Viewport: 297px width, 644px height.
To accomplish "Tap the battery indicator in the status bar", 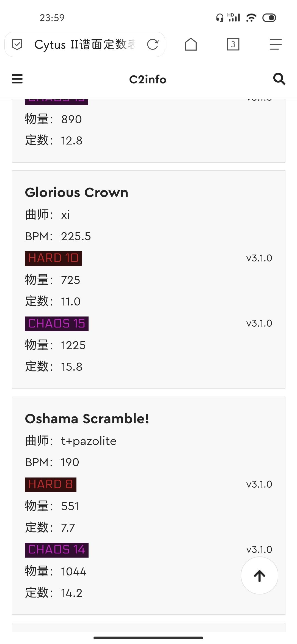I will coord(269,18).
